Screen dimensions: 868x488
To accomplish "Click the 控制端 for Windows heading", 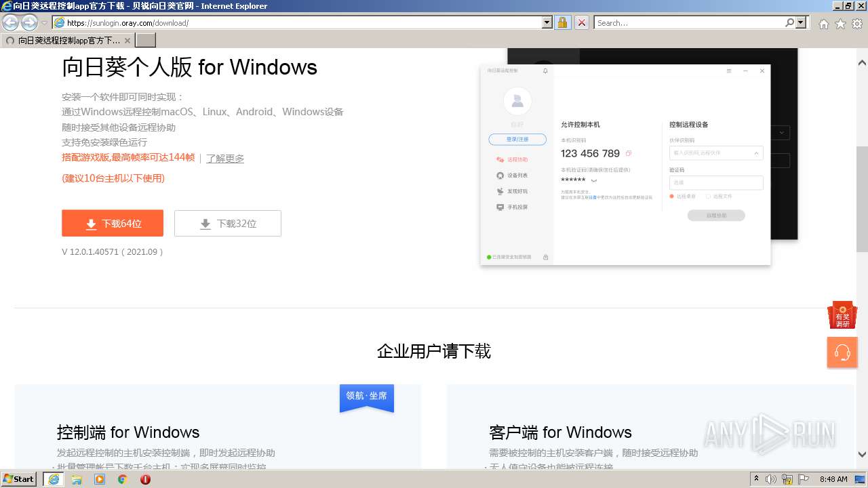I will coord(128,432).
